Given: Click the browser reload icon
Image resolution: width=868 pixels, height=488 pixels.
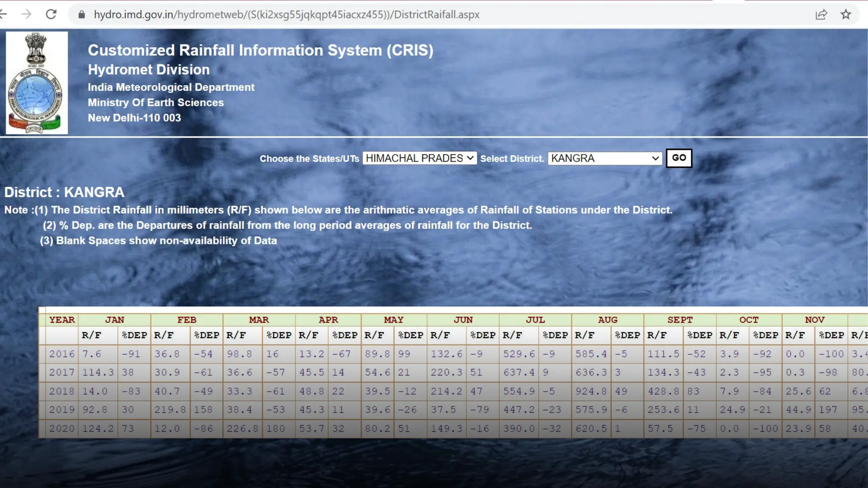Looking at the screenshot, I should (x=51, y=14).
